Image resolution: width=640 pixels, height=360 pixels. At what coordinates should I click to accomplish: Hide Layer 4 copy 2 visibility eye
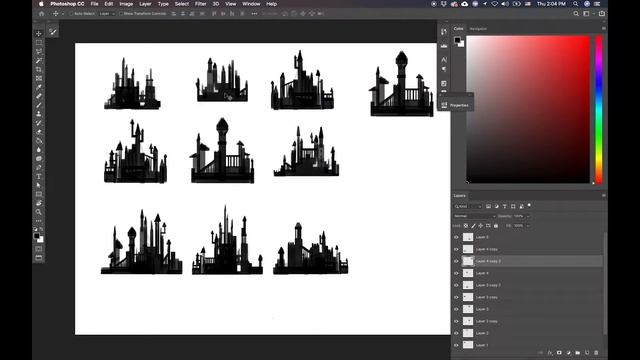click(x=456, y=261)
